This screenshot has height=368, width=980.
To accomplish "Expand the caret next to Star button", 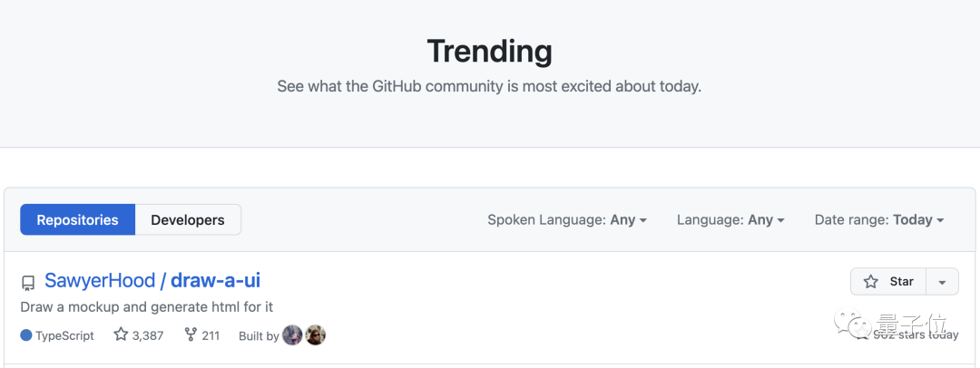I will pos(942,282).
